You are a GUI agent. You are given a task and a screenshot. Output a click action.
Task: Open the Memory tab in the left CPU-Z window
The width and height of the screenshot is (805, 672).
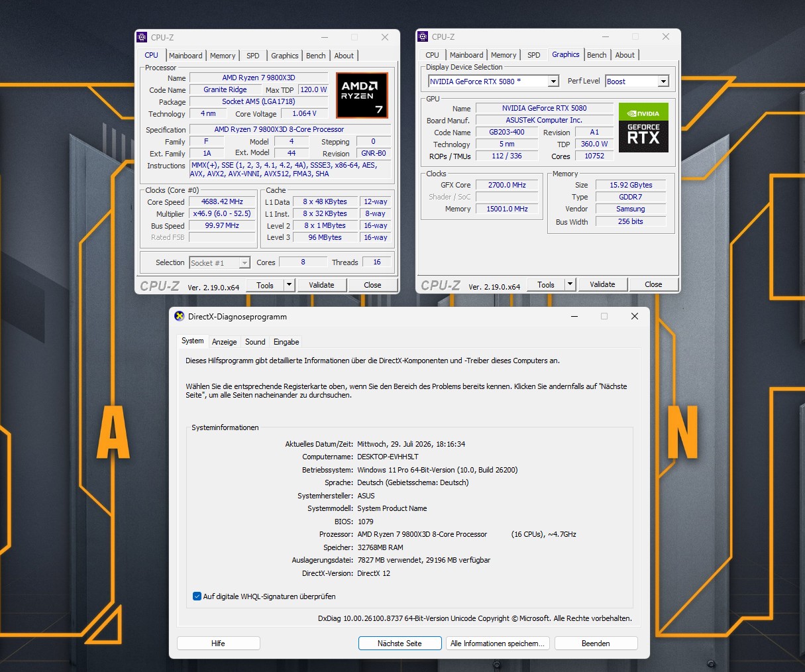coord(223,56)
